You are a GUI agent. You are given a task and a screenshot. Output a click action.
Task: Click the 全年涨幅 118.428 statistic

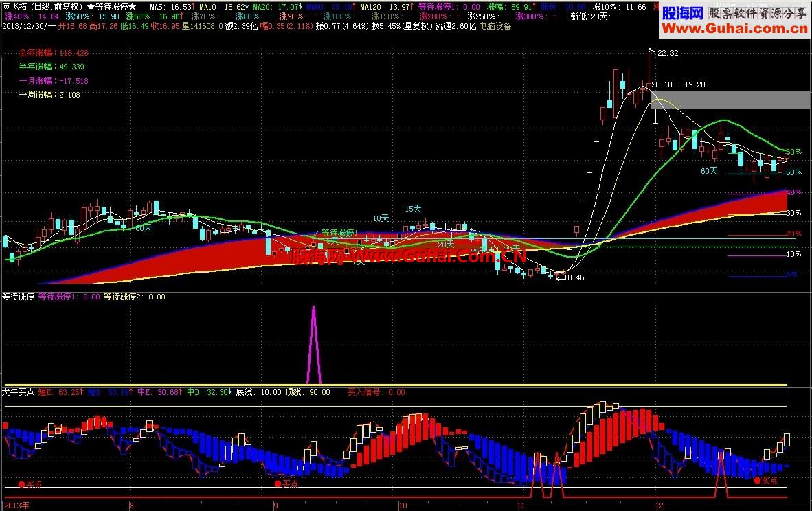click(54, 53)
